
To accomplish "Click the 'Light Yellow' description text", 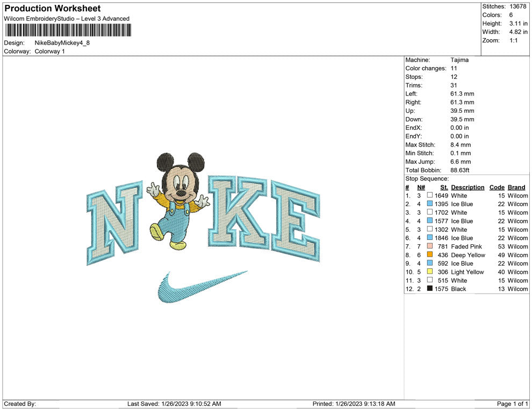I will pyautogui.click(x=468, y=272).
